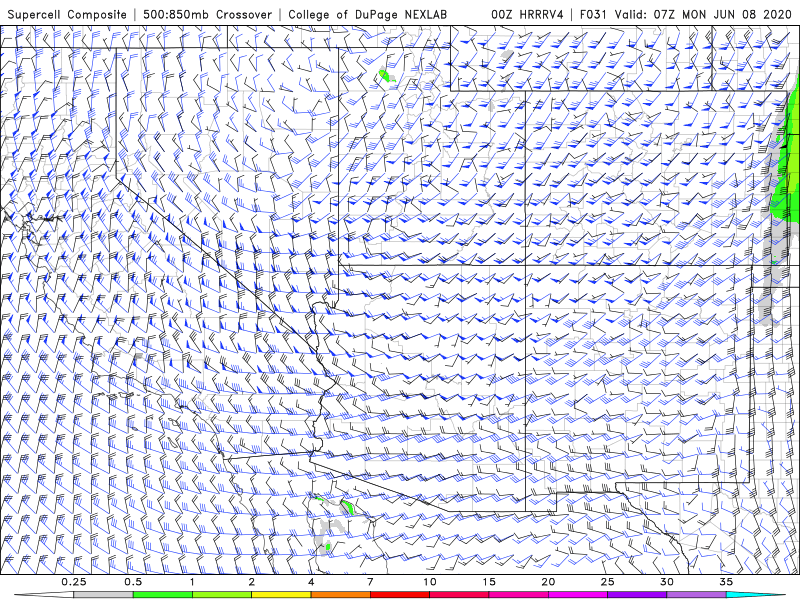800x600 pixels.
Task: Click the '35' legend value label
Action: coord(726,582)
